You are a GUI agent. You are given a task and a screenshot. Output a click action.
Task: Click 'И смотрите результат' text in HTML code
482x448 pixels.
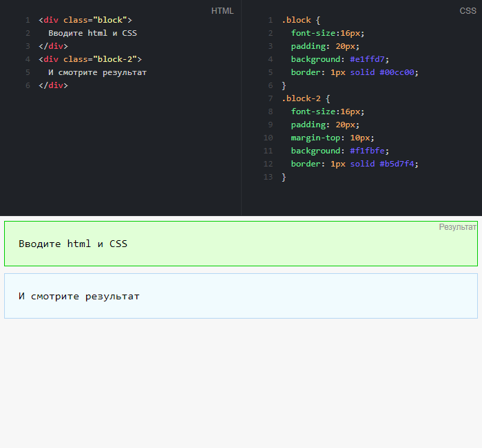[97, 72]
